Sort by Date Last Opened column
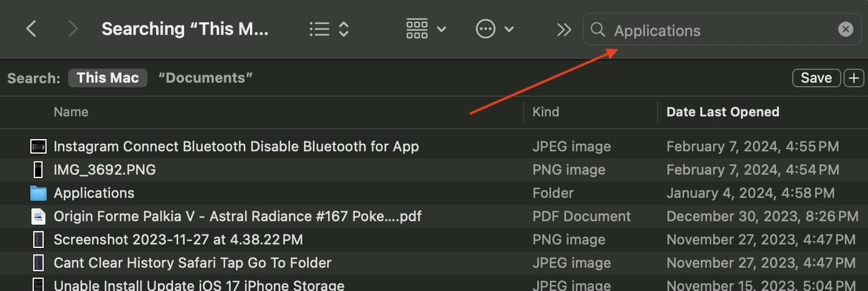The width and height of the screenshot is (868, 291). [722, 112]
